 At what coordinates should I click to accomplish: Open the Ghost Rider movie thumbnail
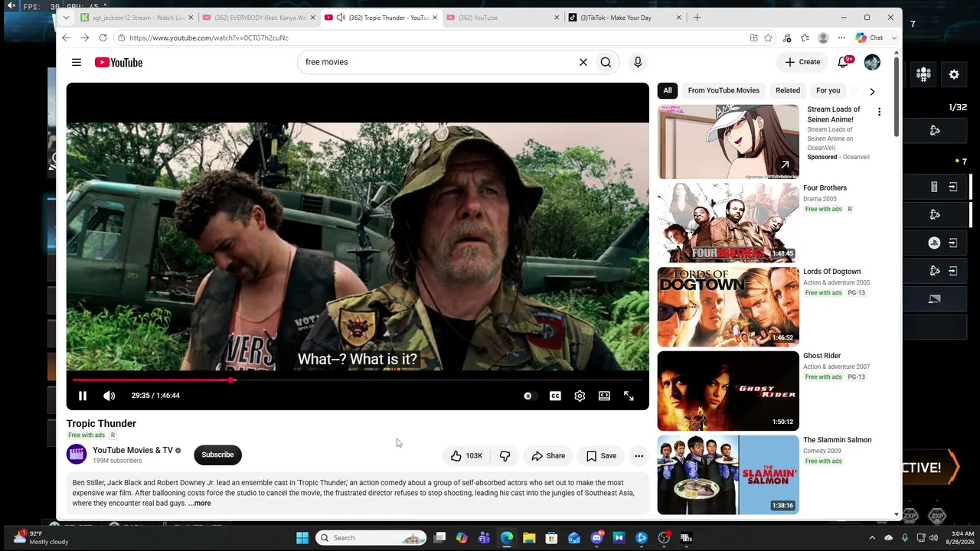coord(728,391)
